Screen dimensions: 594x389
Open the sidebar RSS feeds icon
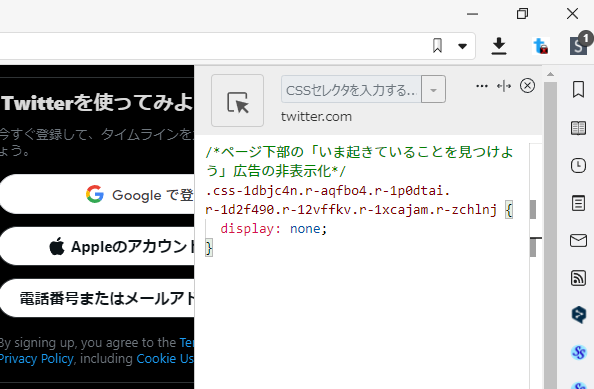click(x=578, y=278)
